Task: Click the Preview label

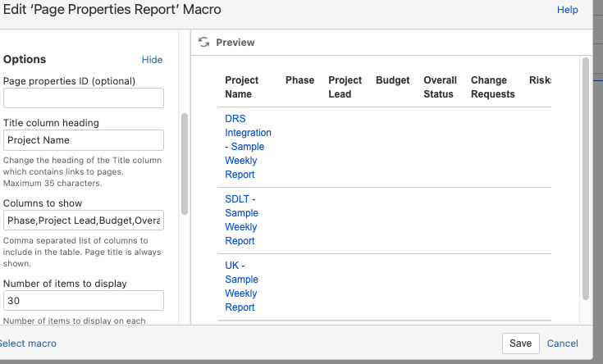Action: pyautogui.click(x=235, y=43)
